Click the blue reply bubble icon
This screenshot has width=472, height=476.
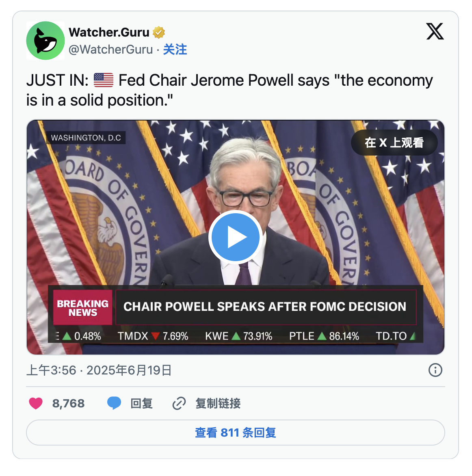pyautogui.click(x=114, y=403)
